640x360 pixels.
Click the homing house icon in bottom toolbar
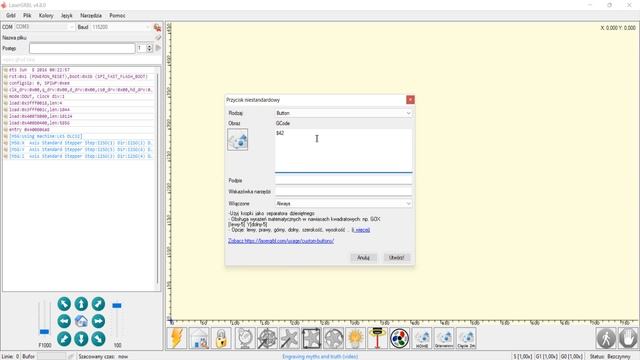click(199, 338)
